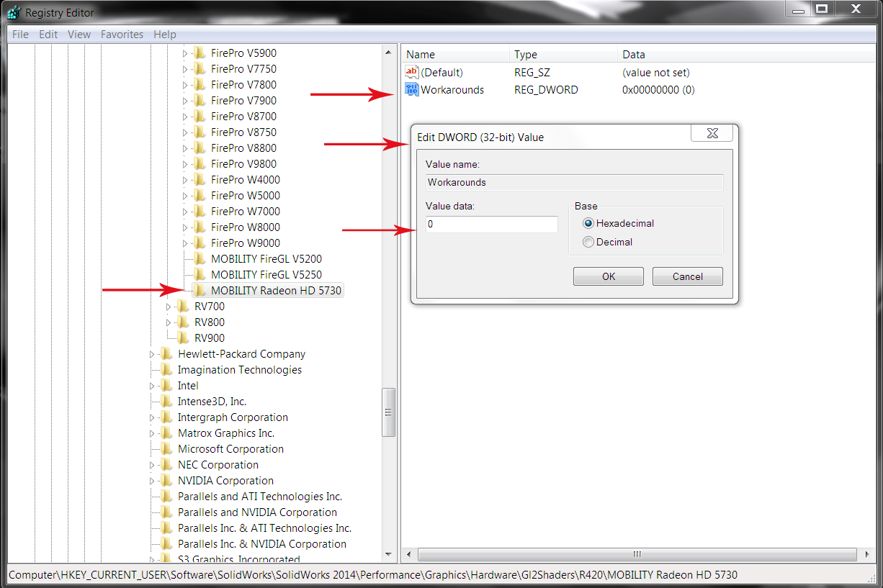Open the Edit menu
Viewport: 883px width, 588px height.
pyautogui.click(x=48, y=35)
